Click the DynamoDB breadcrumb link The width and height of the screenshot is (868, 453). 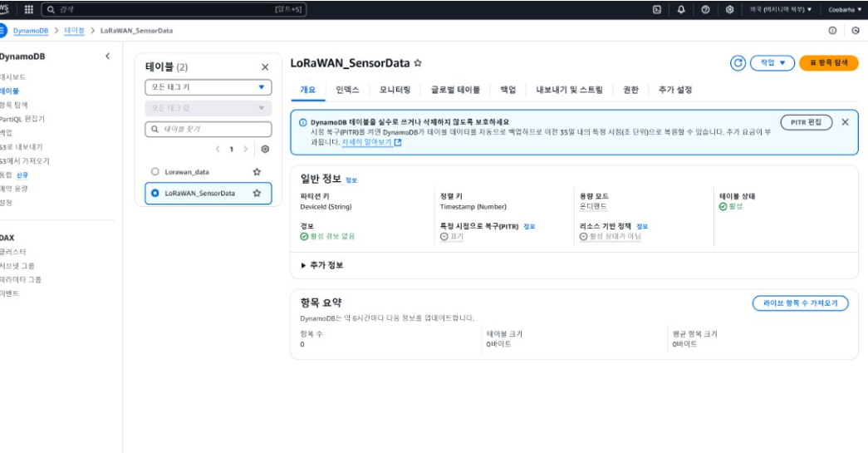coord(31,31)
